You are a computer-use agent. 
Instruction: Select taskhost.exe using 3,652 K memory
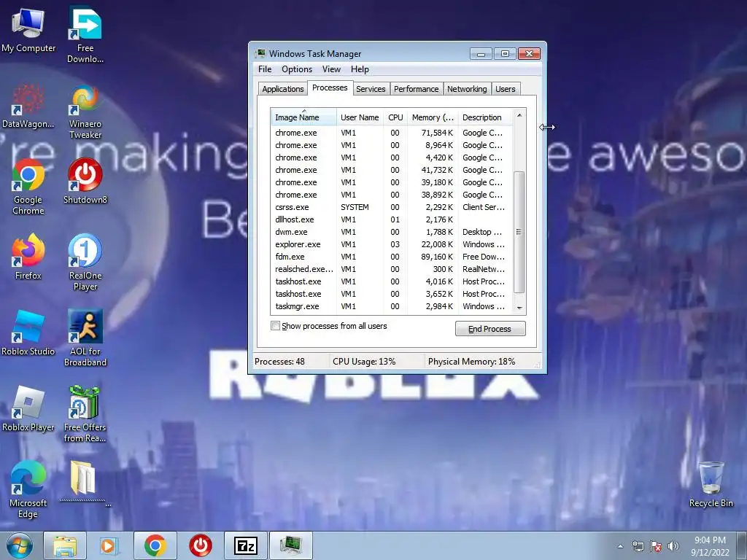click(391, 294)
